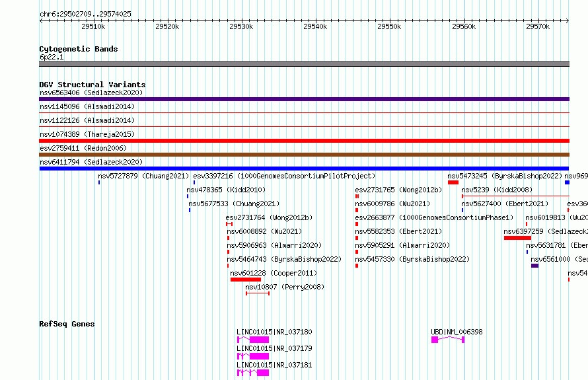The width and height of the screenshot is (588, 380).
Task: Click the LINC01015|NR_037181 gene label
Action: coord(274,365)
